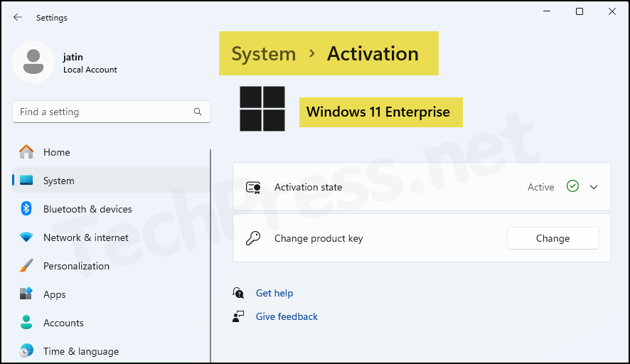Click the sidebar vertical scrollbar
This screenshot has width=630, height=364.
pyautogui.click(x=210, y=255)
